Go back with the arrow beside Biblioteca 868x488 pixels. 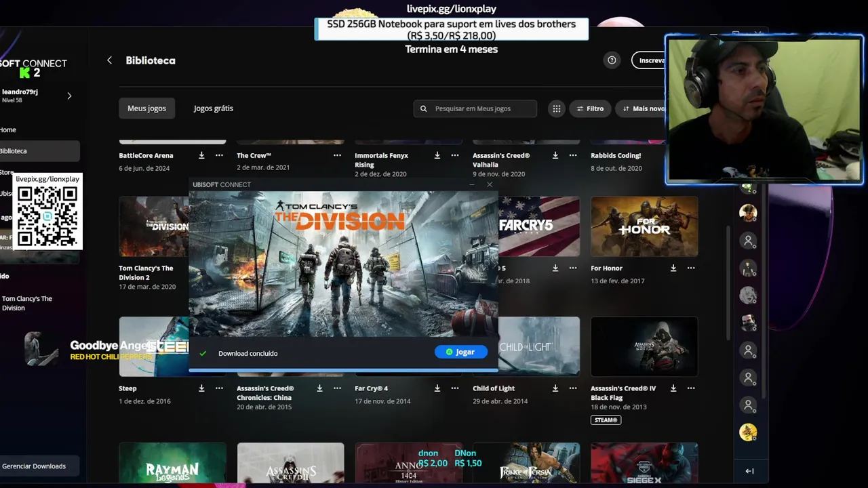point(109,60)
